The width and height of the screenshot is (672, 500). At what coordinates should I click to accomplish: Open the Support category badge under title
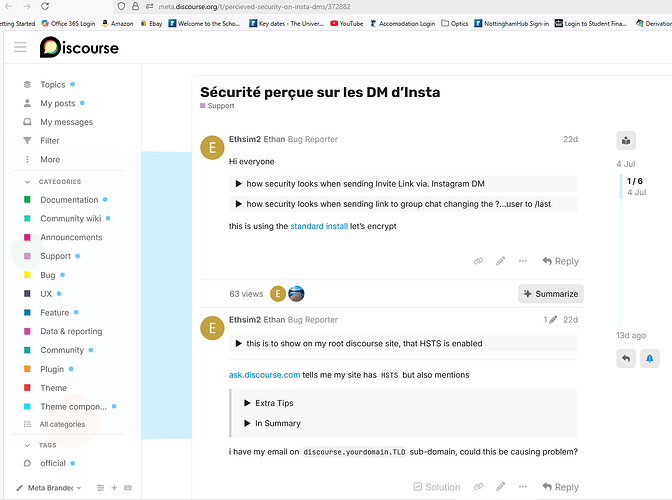click(217, 106)
